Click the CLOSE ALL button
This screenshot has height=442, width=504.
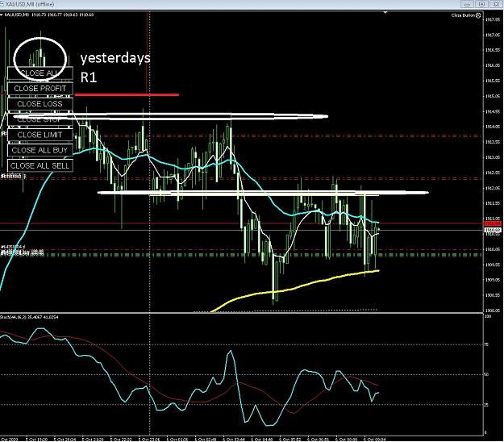pyautogui.click(x=40, y=73)
